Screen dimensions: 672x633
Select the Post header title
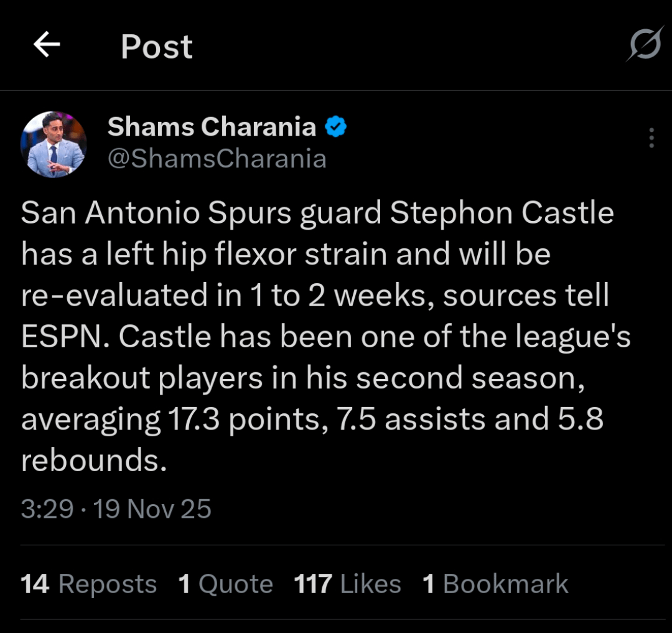(156, 45)
